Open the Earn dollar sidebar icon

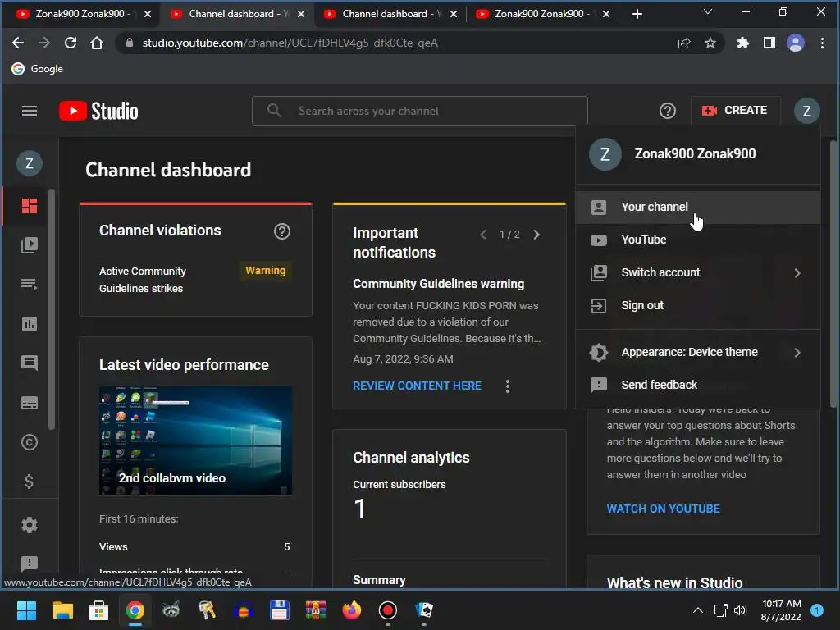pyautogui.click(x=30, y=482)
